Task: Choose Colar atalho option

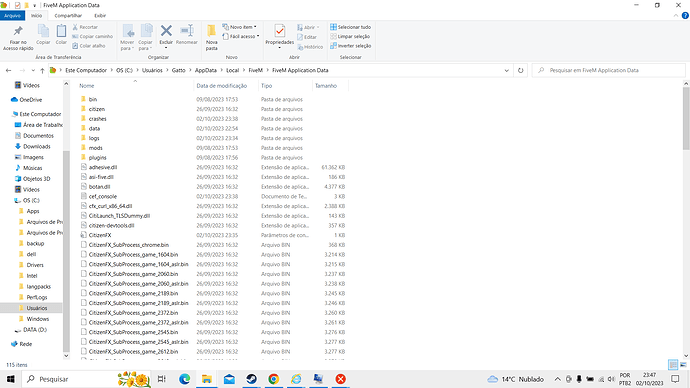Action: click(89, 45)
